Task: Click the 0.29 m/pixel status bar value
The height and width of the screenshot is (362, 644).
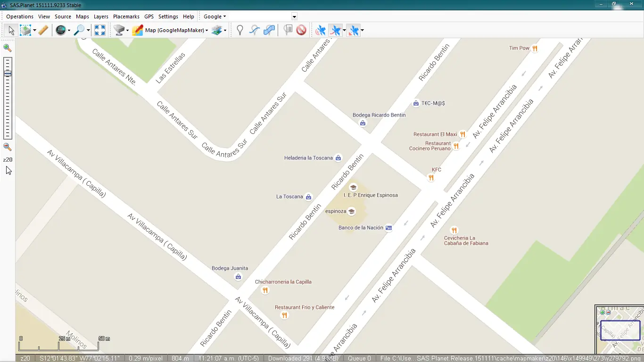Action: coord(145,358)
